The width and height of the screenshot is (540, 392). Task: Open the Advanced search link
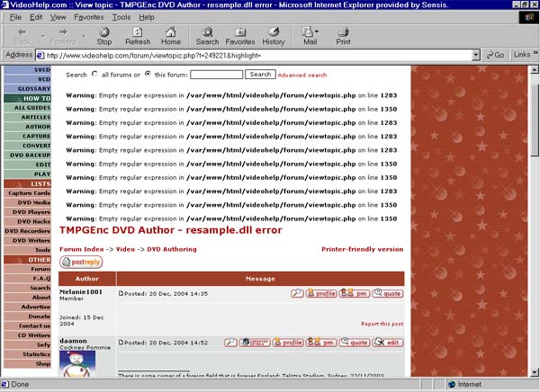[x=302, y=75]
